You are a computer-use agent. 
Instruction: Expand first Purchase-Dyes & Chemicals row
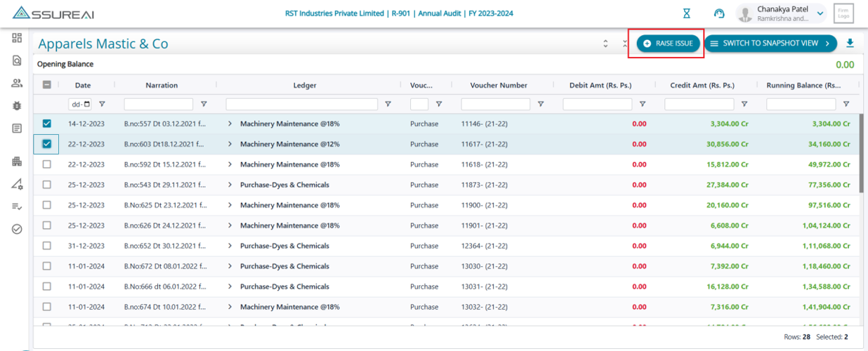230,185
